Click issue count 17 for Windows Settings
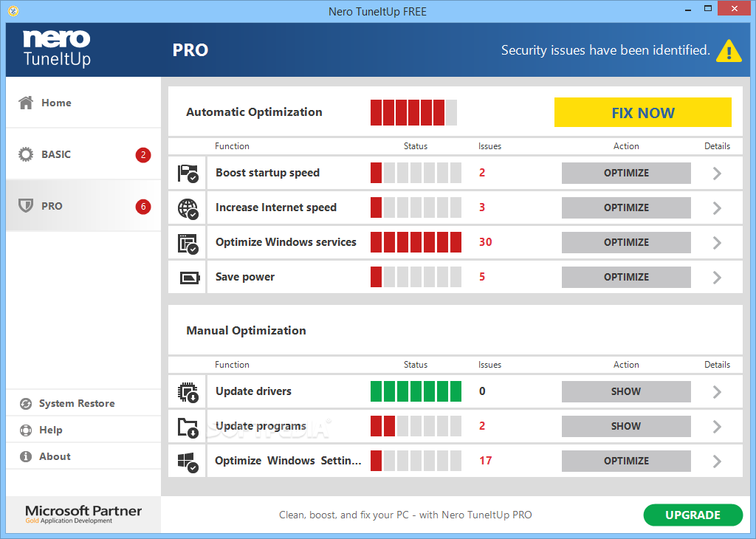756x539 pixels. click(x=486, y=461)
